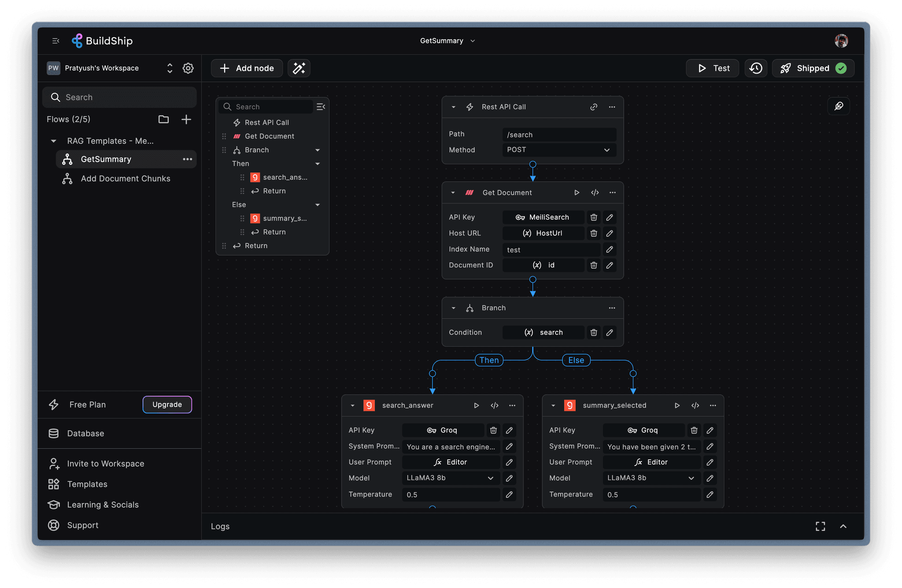Click Upgrade plan button
902x588 pixels.
pos(167,404)
